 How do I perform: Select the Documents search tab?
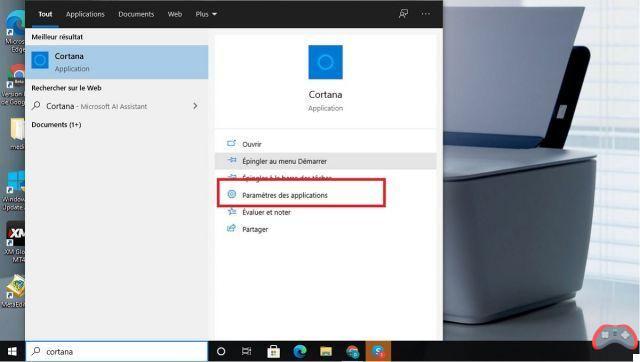136,14
